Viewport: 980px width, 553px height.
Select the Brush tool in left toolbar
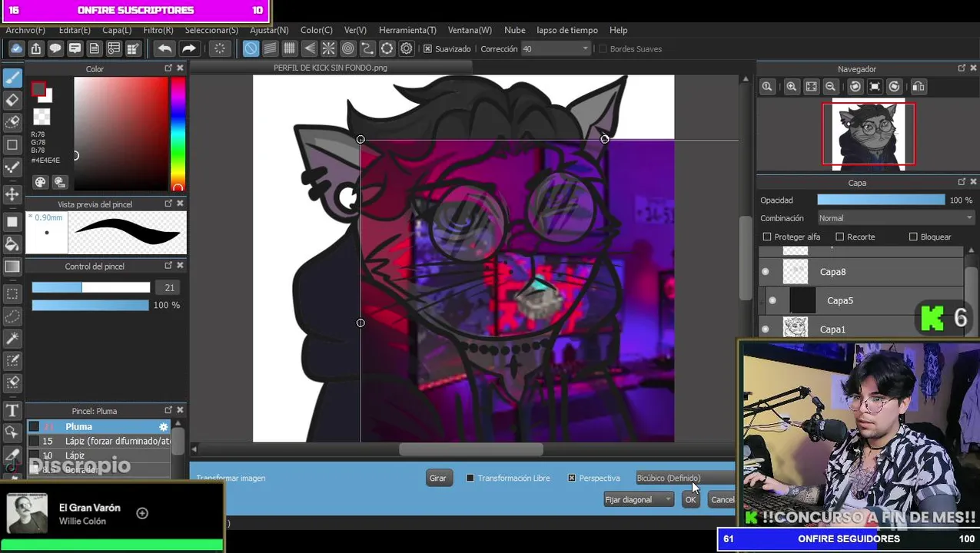pyautogui.click(x=12, y=78)
